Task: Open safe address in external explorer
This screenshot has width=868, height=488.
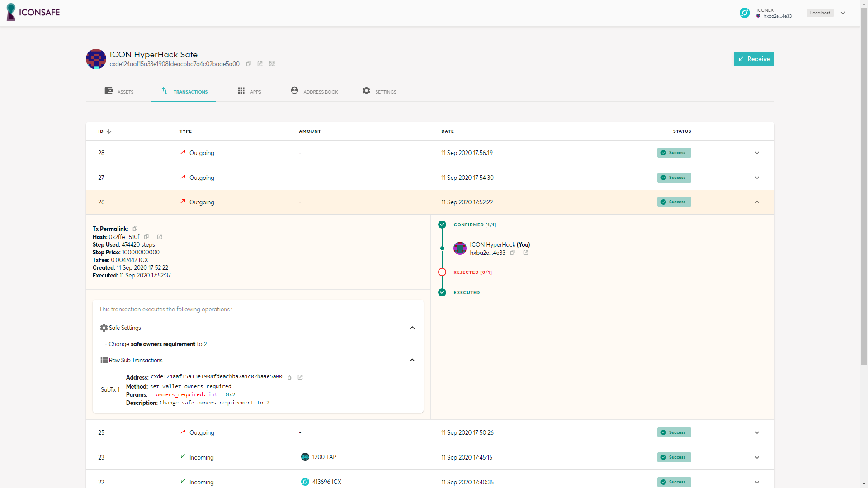Action: (260, 64)
